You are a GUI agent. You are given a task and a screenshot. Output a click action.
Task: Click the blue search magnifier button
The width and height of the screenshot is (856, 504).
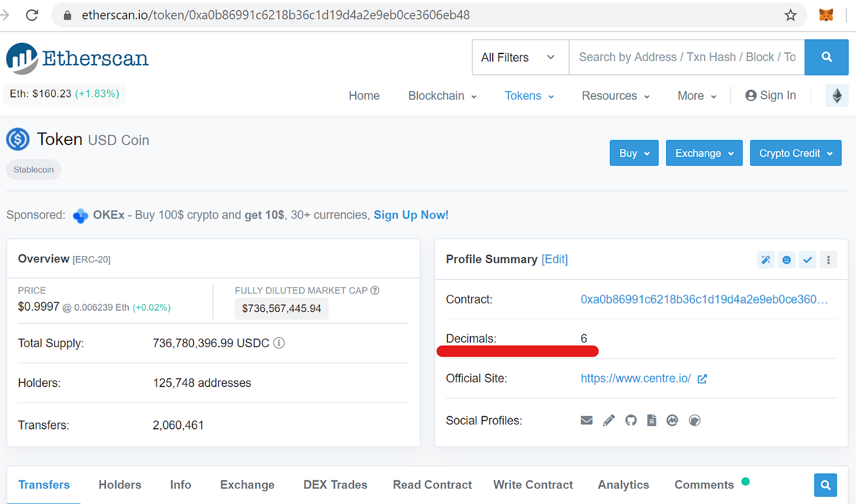click(x=826, y=57)
